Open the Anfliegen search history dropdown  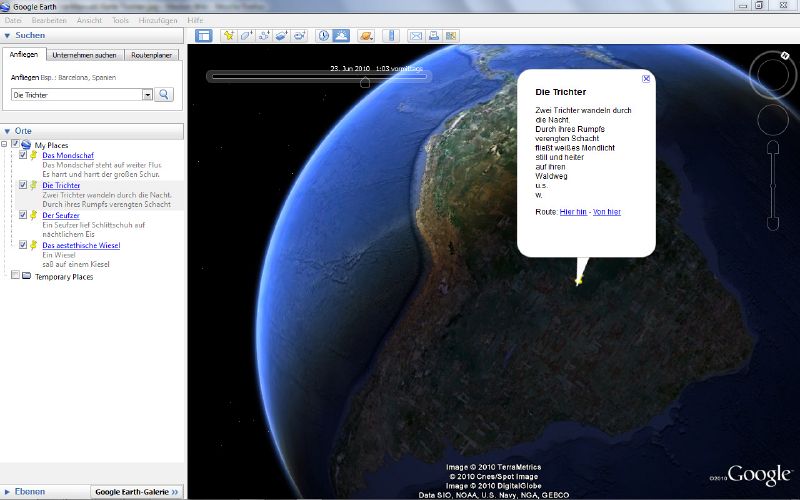tap(147, 95)
